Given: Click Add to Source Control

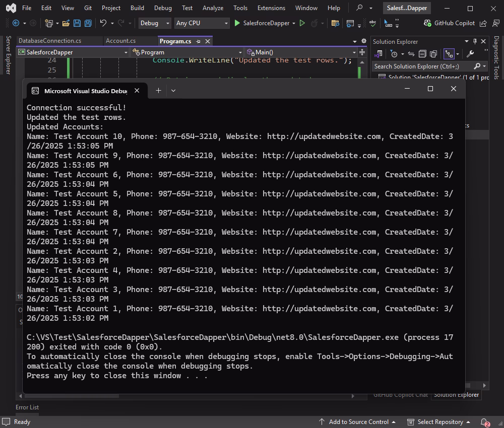Looking at the screenshot, I should coord(358,422).
